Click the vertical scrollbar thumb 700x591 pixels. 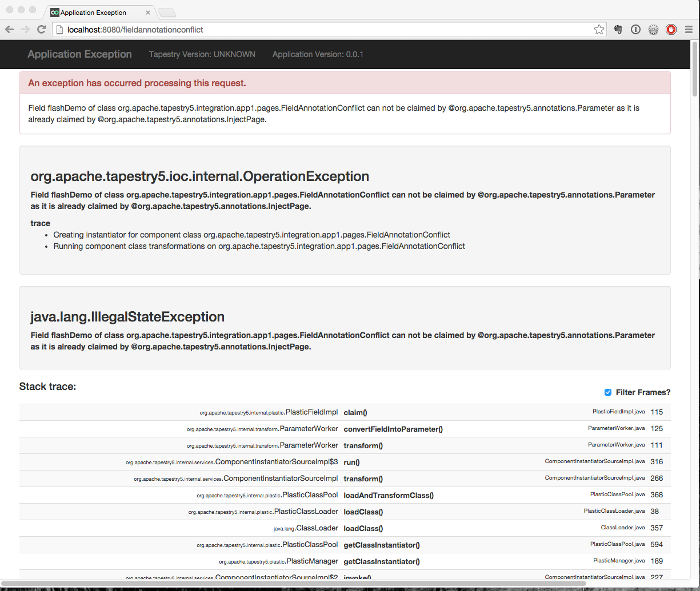(x=695, y=69)
